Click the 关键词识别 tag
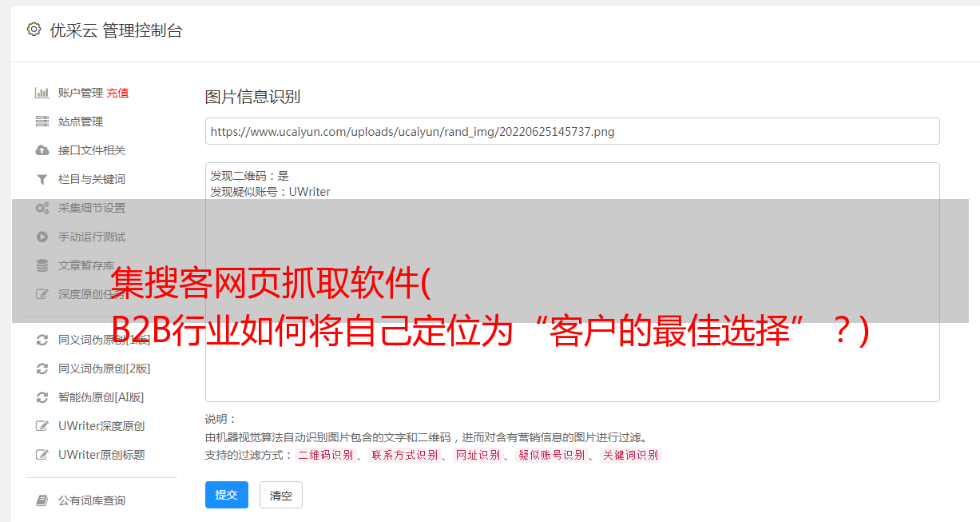Screen dimensions: 980x522 (631, 455)
